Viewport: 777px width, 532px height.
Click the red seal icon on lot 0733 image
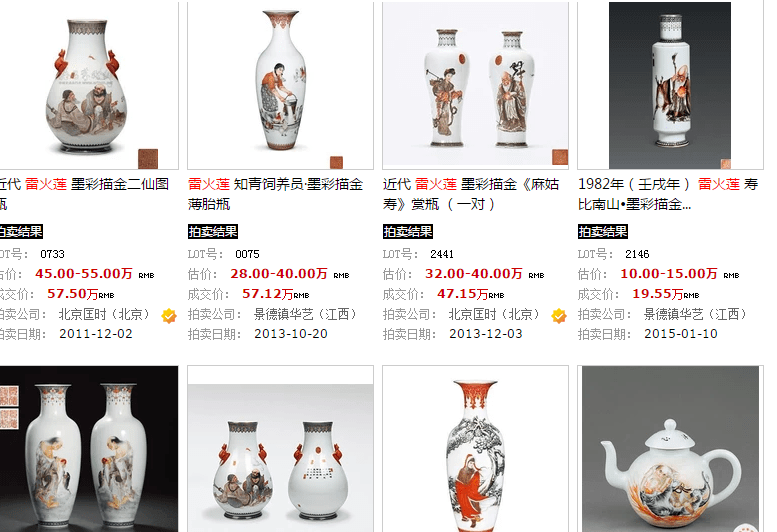coord(148,159)
